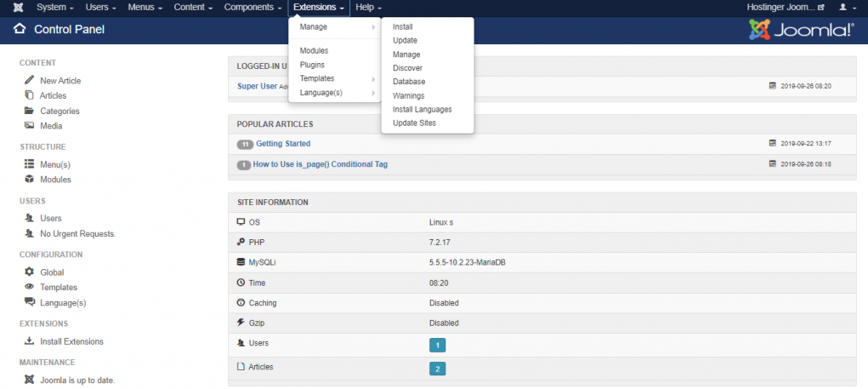This screenshot has height=389, width=868.
Task: Click the Time clock icon
Action: tap(241, 283)
